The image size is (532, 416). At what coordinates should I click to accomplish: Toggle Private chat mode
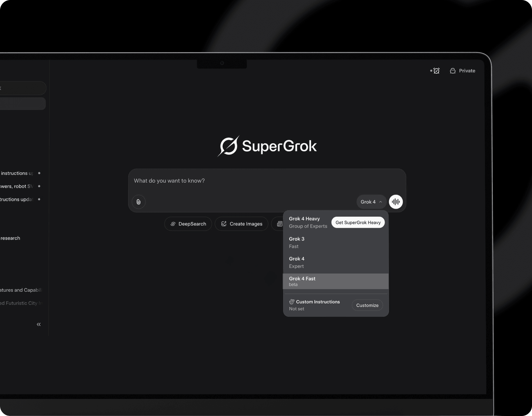467,71
